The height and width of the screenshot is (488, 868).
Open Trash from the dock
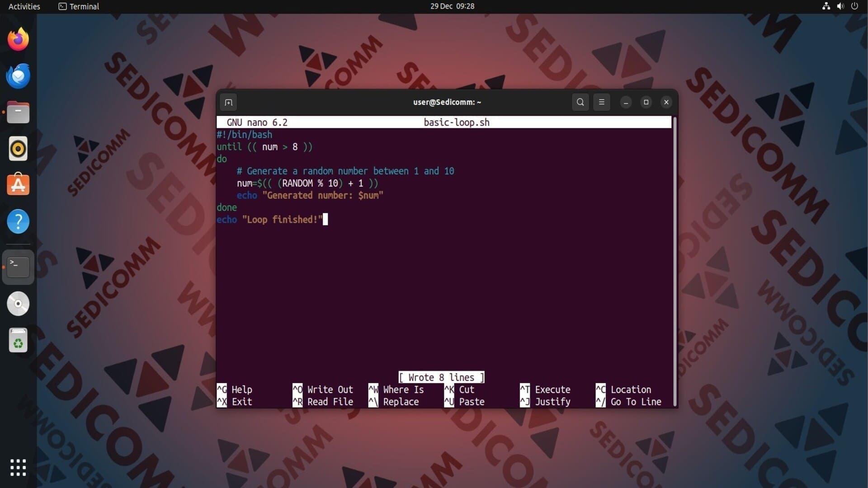[18, 340]
